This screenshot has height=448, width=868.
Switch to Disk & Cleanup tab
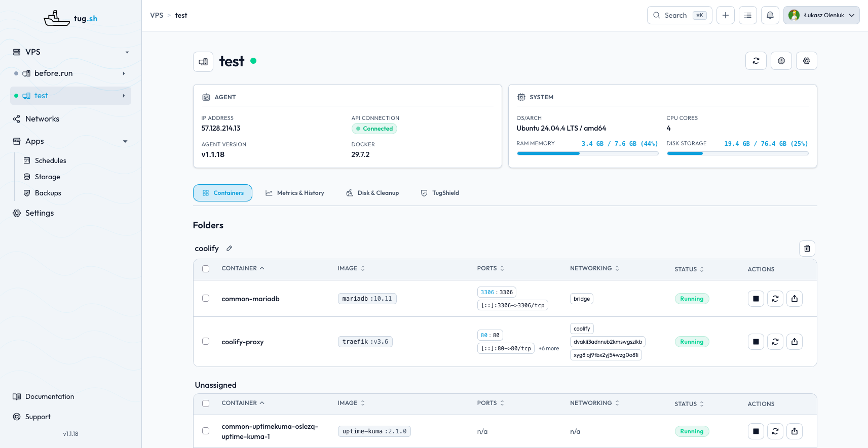(x=372, y=193)
